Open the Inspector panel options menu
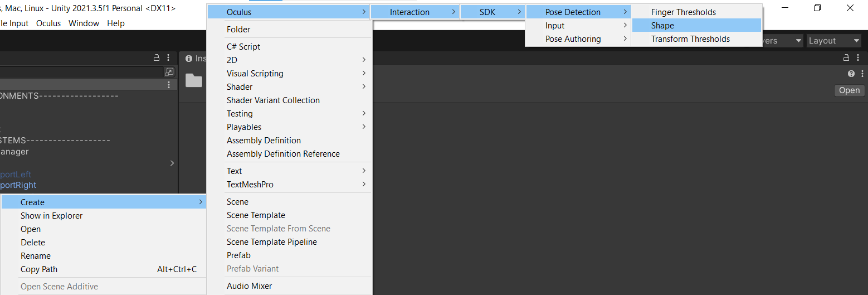 858,58
